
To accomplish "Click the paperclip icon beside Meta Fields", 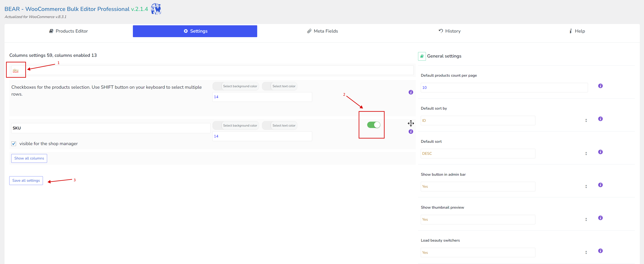I will (x=309, y=31).
